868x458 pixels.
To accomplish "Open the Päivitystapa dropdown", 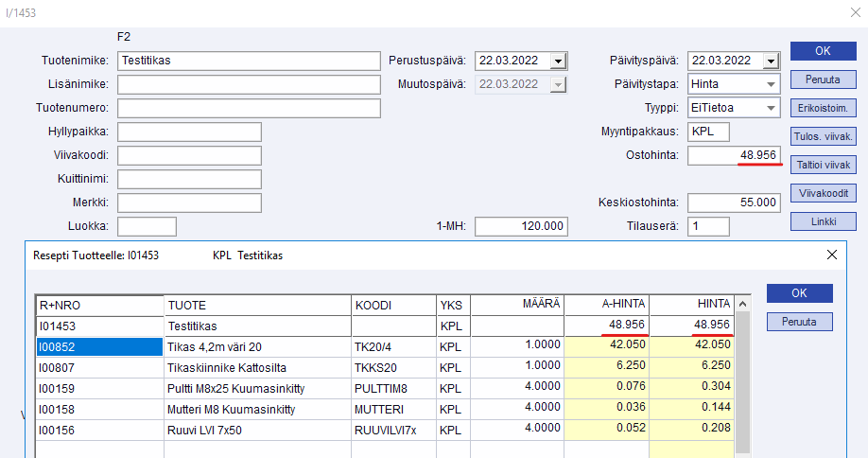I will pyautogui.click(x=771, y=84).
